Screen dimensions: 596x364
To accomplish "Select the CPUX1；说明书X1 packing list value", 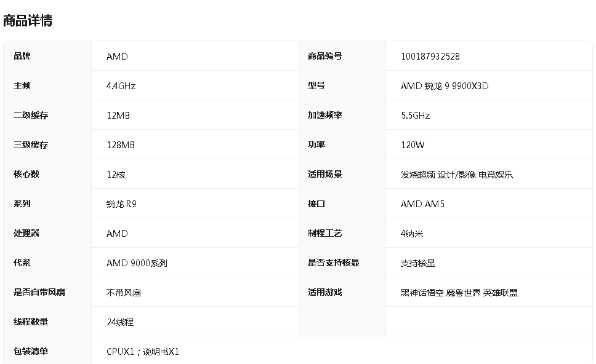I will tap(143, 352).
